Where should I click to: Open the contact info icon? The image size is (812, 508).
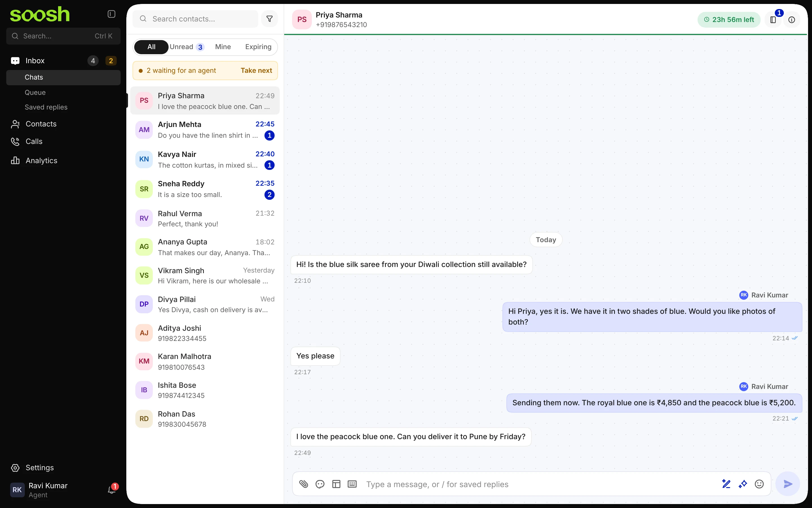click(x=791, y=20)
